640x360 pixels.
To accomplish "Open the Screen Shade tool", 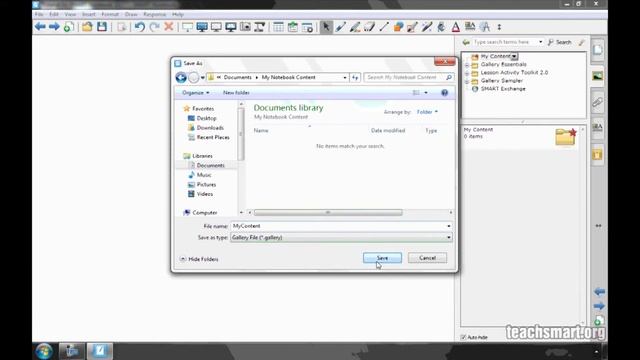I will click(187, 27).
